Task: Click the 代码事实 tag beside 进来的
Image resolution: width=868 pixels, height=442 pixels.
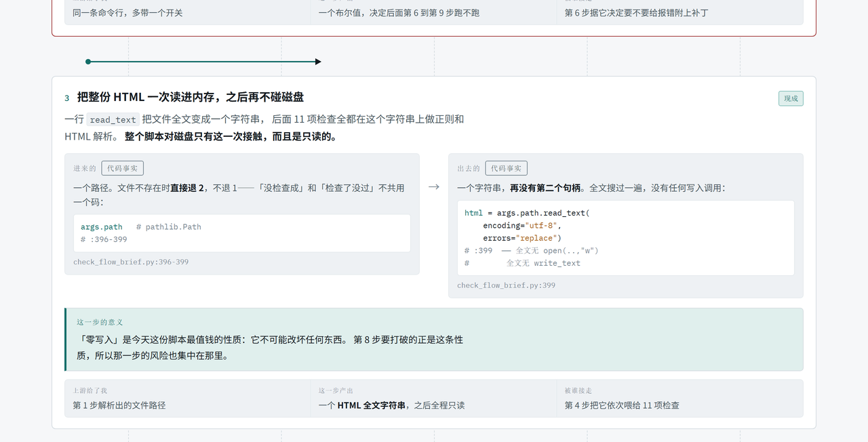Action: pos(122,168)
